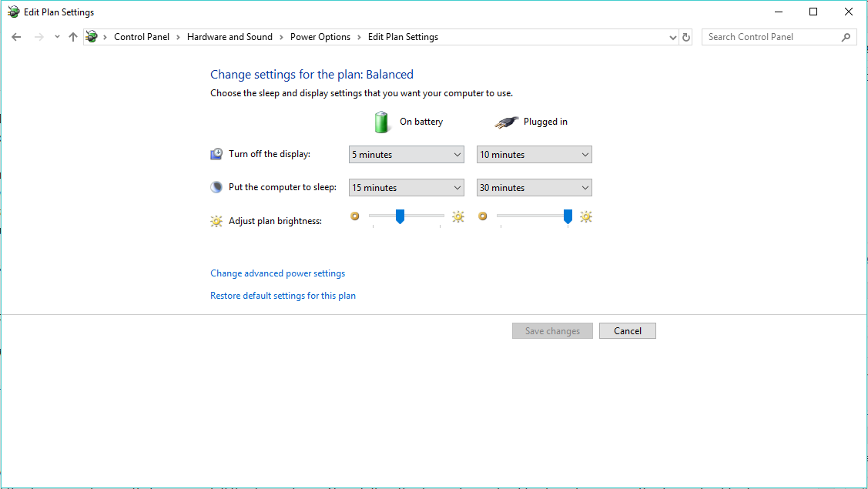Click the Plugged in brightness slider handle
This screenshot has height=489, width=868.
pyautogui.click(x=568, y=217)
